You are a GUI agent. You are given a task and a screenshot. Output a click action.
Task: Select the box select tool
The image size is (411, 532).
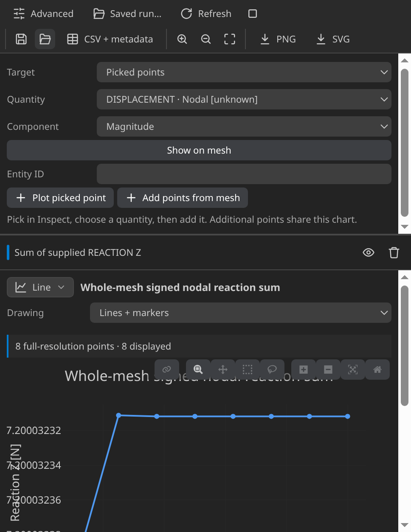click(x=248, y=369)
